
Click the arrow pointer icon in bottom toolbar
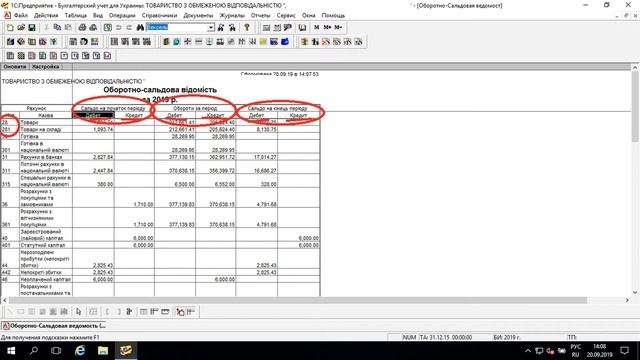[78, 312]
